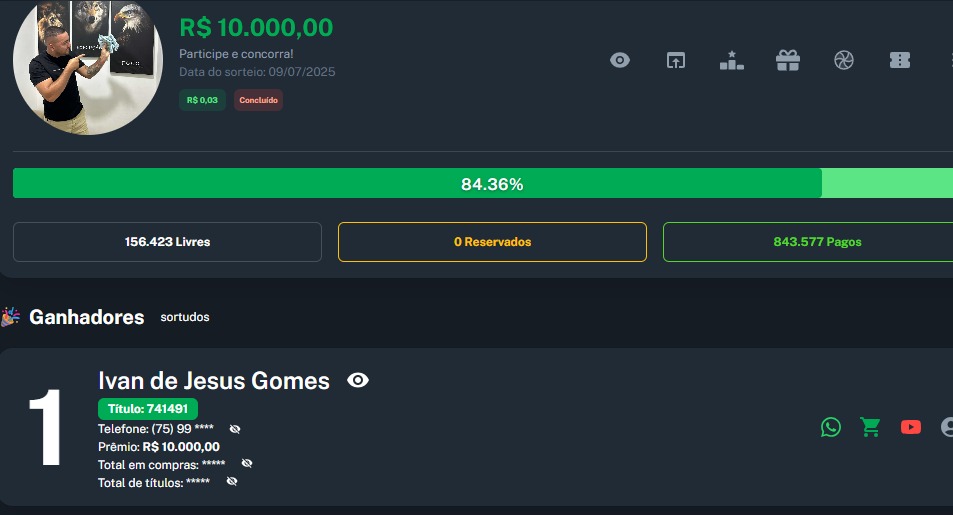Open the ticket icon in header

point(900,60)
